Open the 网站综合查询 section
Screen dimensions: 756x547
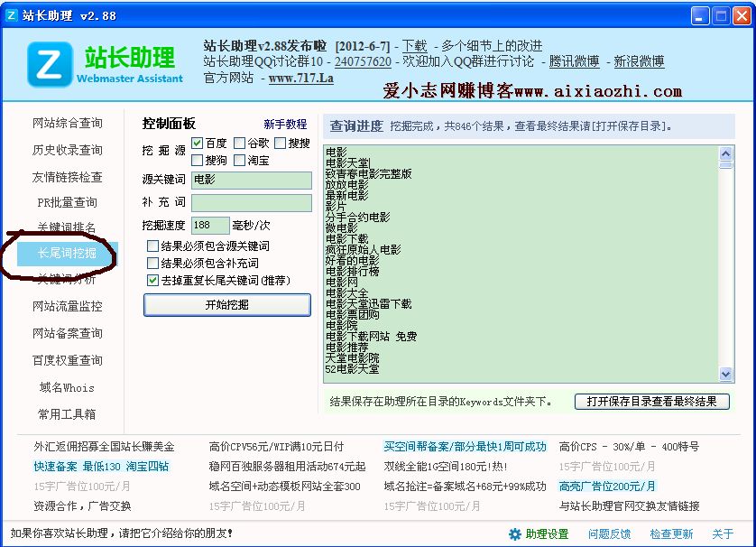[68, 123]
